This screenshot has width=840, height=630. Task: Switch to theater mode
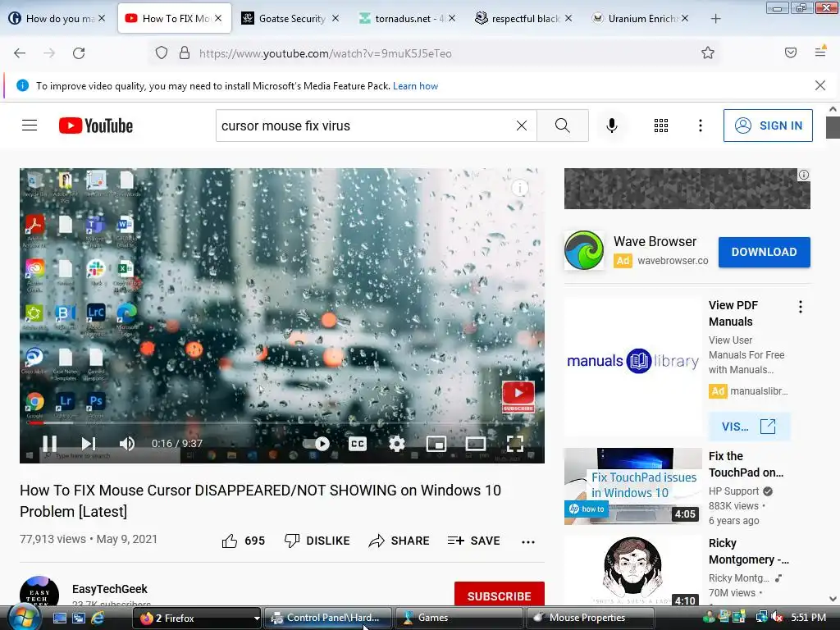point(476,444)
